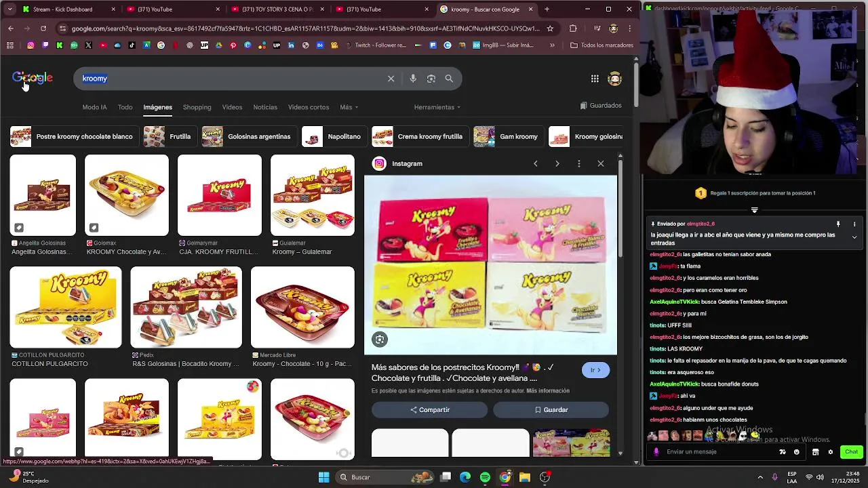The width and height of the screenshot is (868, 488).
Task: Click the Compartir button
Action: pos(429,409)
